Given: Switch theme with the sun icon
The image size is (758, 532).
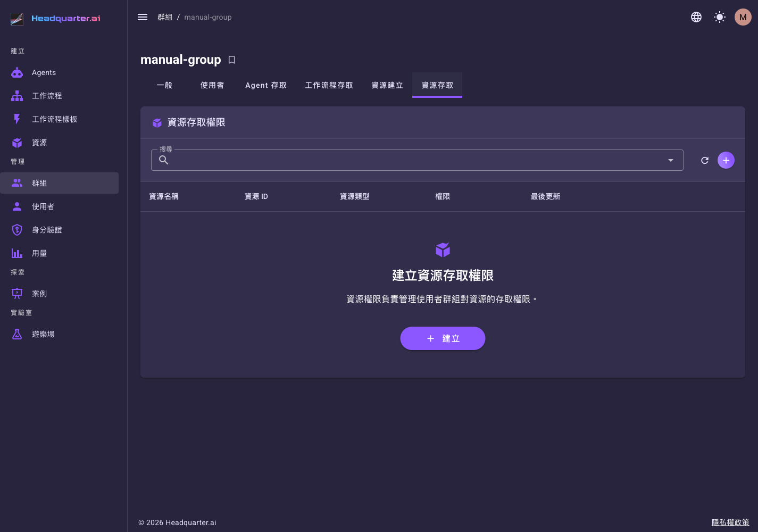Looking at the screenshot, I should click(720, 17).
